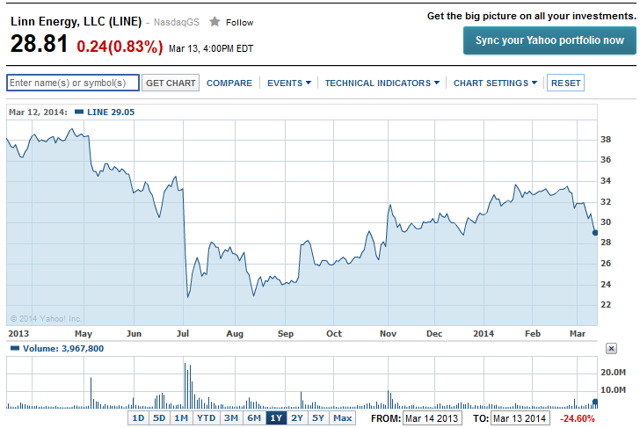This screenshot has width=640, height=428.
Task: Select the 1M time range
Action: [181, 418]
